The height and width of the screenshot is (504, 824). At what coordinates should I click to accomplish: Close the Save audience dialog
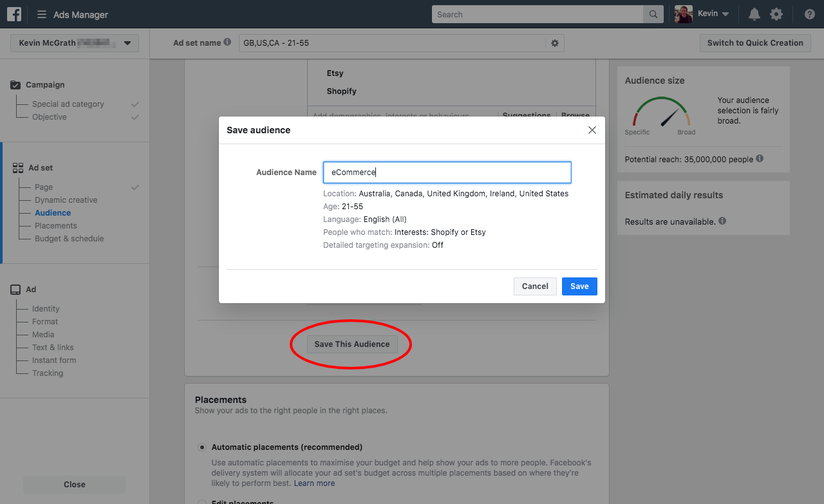(592, 130)
